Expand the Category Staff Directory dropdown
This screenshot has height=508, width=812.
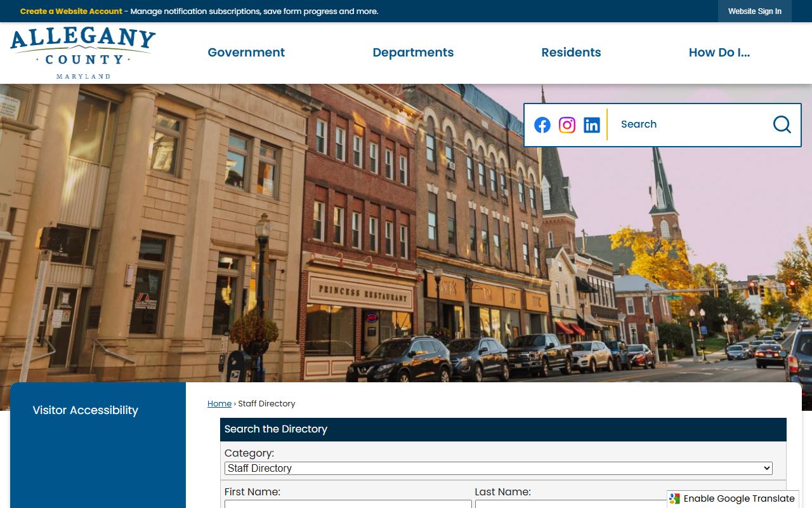(499, 468)
